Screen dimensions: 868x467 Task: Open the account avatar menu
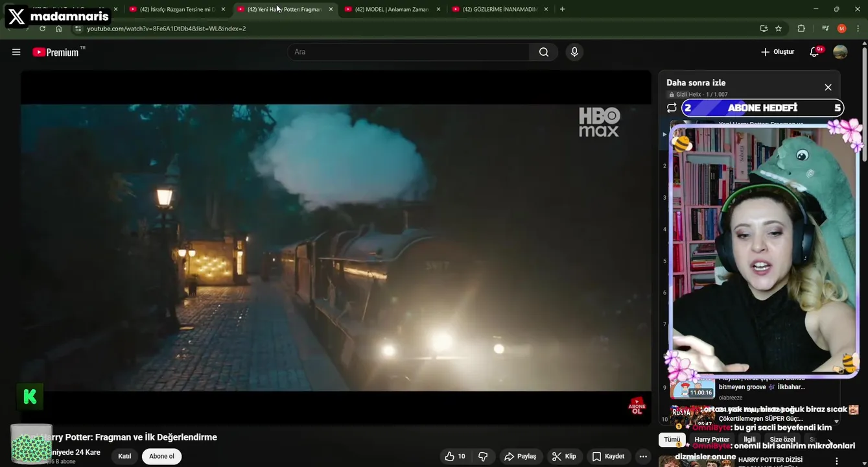[840, 52]
